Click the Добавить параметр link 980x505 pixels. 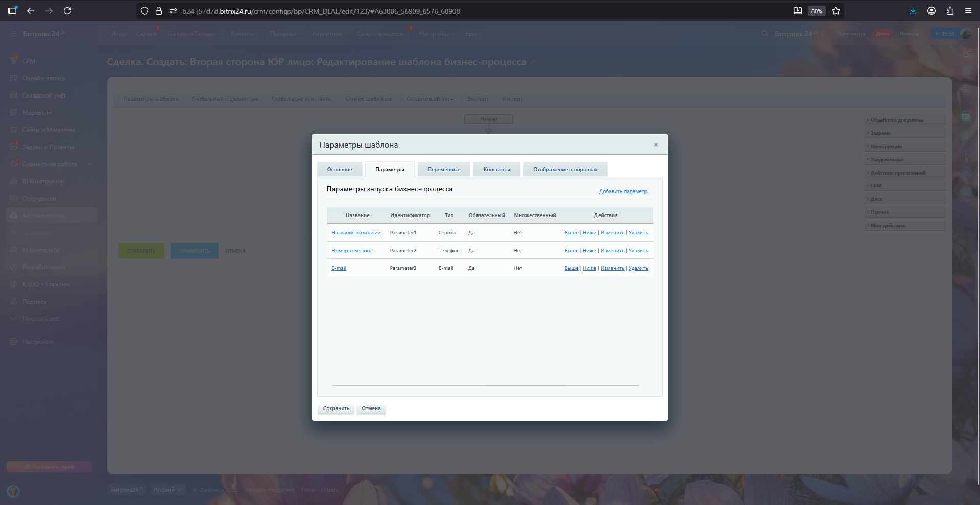tap(623, 191)
